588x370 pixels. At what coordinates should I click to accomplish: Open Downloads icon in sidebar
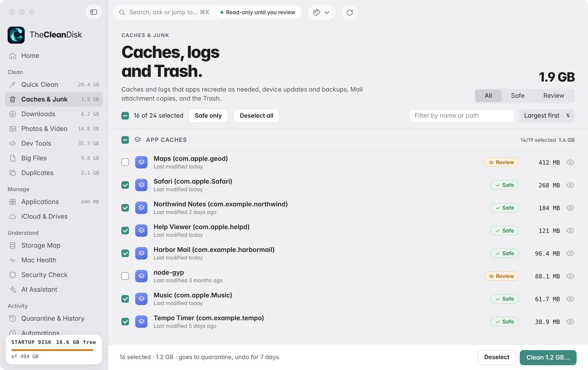click(x=13, y=114)
